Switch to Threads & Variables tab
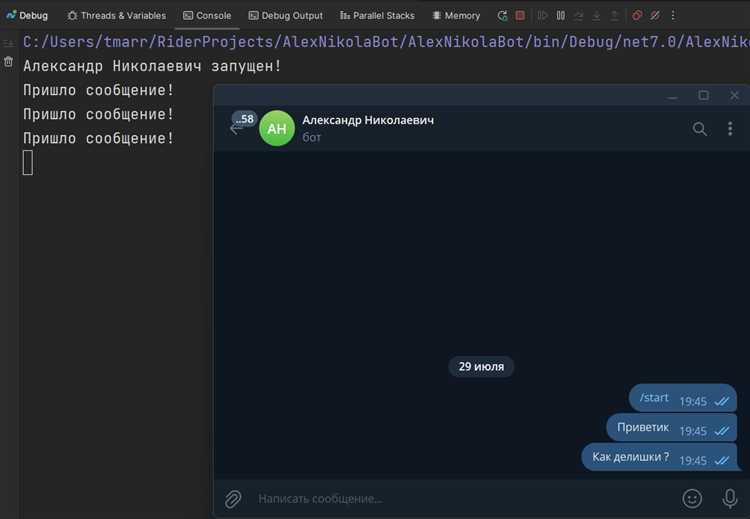This screenshot has height=519, width=750. tap(117, 15)
